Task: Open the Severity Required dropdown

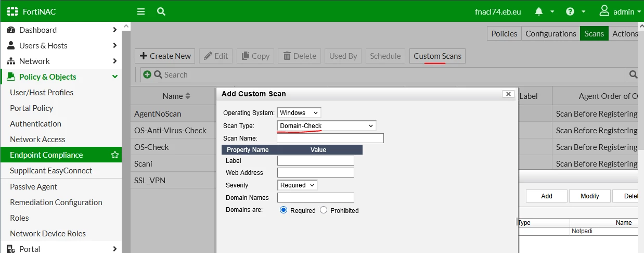Action: tap(298, 185)
